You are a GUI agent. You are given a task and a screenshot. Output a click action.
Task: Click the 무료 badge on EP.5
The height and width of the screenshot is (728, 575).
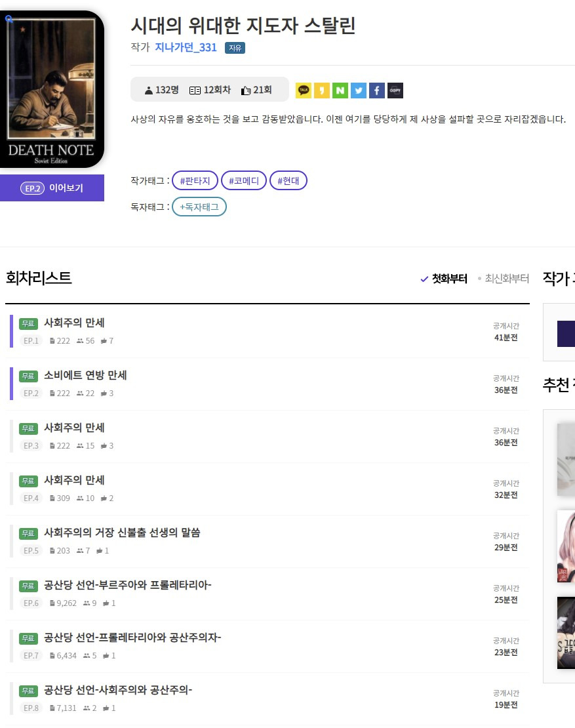click(28, 533)
